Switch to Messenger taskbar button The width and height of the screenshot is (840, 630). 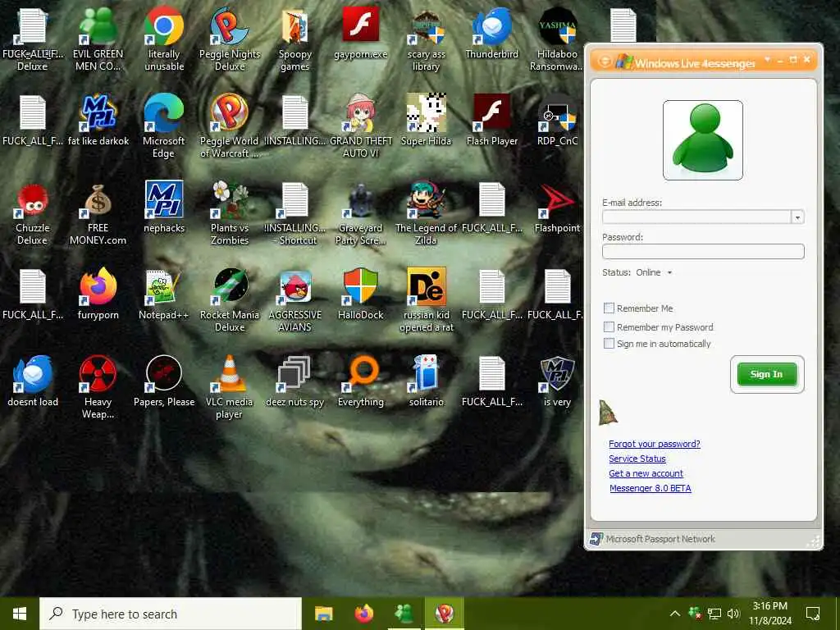pos(404,614)
